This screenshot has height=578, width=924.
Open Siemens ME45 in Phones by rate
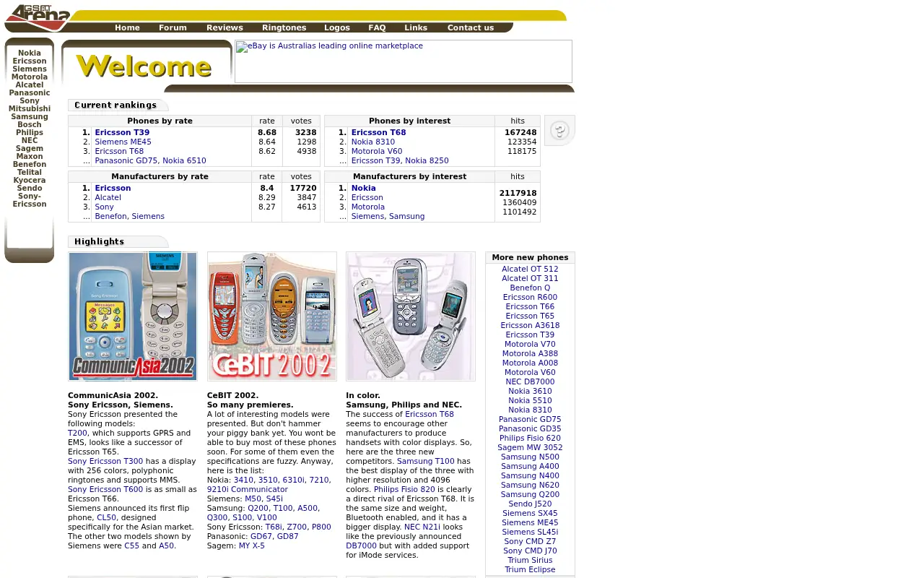tap(123, 142)
